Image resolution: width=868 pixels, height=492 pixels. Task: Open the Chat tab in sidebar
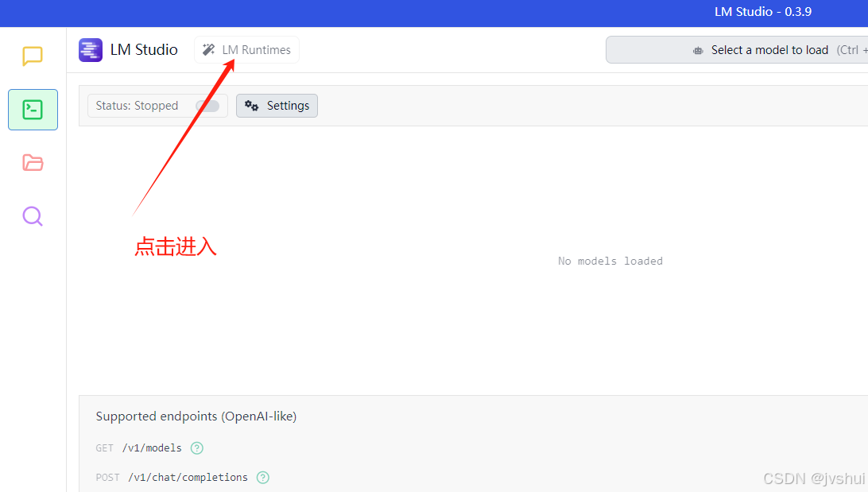tap(33, 56)
